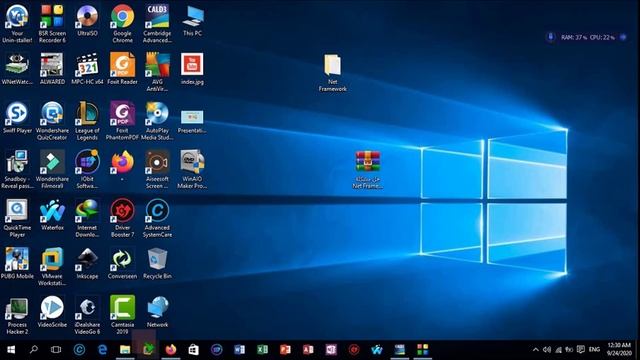
Task: Launch BSR Screen Recorder 6 from desktop
Action: click(52, 23)
